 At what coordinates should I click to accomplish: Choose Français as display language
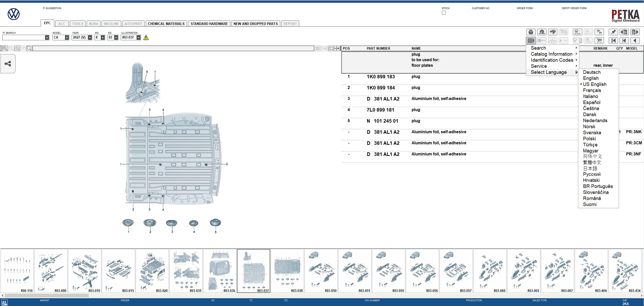coord(592,90)
